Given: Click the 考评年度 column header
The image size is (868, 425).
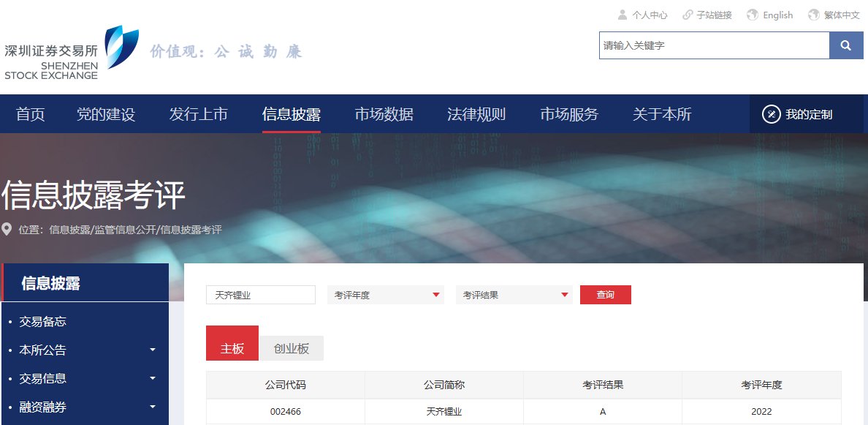Looking at the screenshot, I should click(x=762, y=385).
